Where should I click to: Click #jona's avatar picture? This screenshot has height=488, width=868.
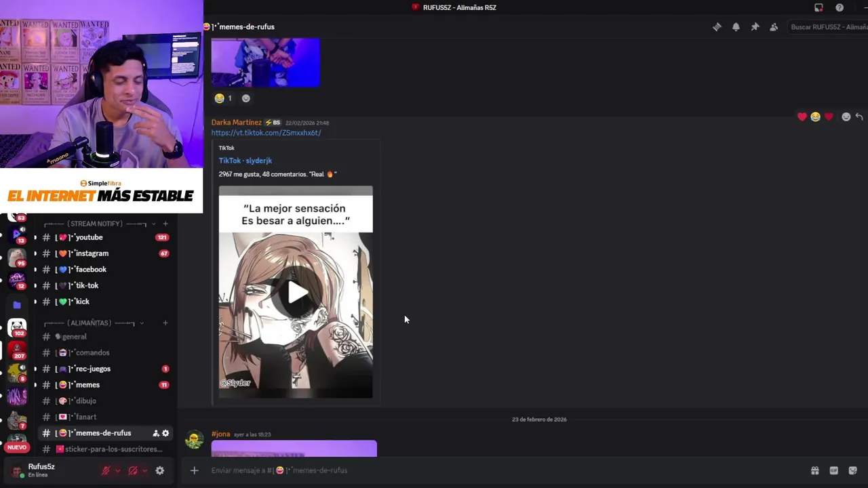click(195, 439)
